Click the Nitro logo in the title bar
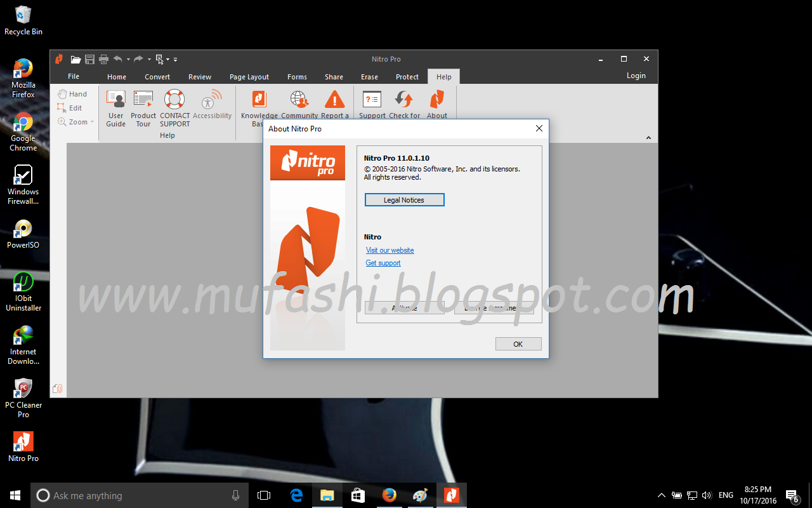This screenshot has width=812, height=508. click(59, 59)
